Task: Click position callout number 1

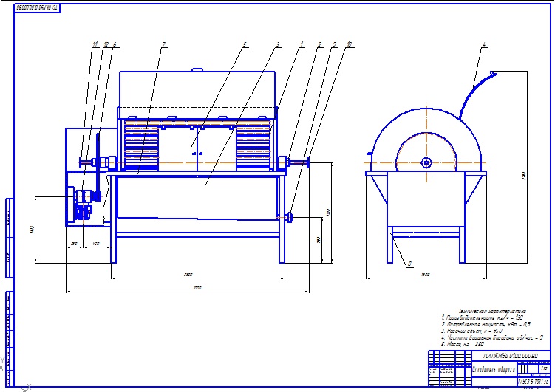Action: [302, 44]
